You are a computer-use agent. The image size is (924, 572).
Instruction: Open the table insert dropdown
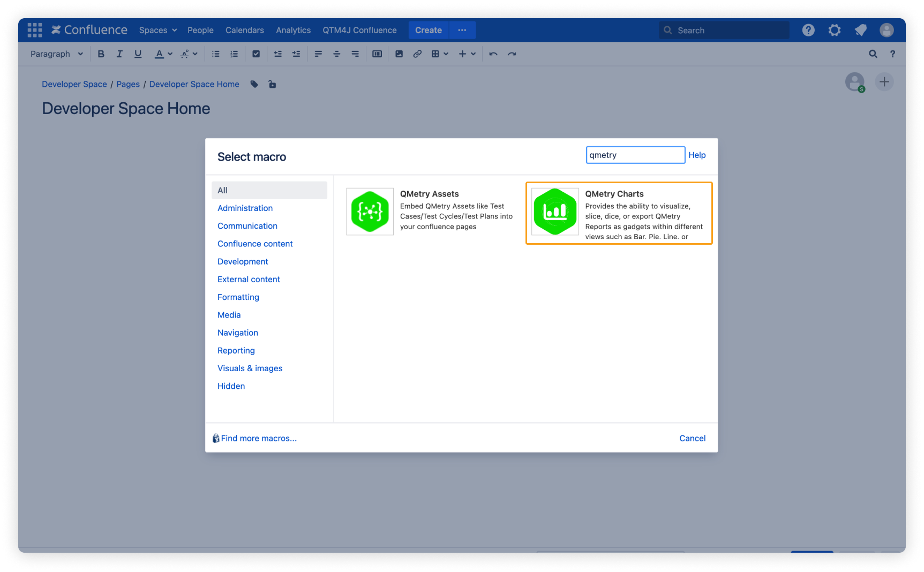pyautogui.click(x=440, y=54)
